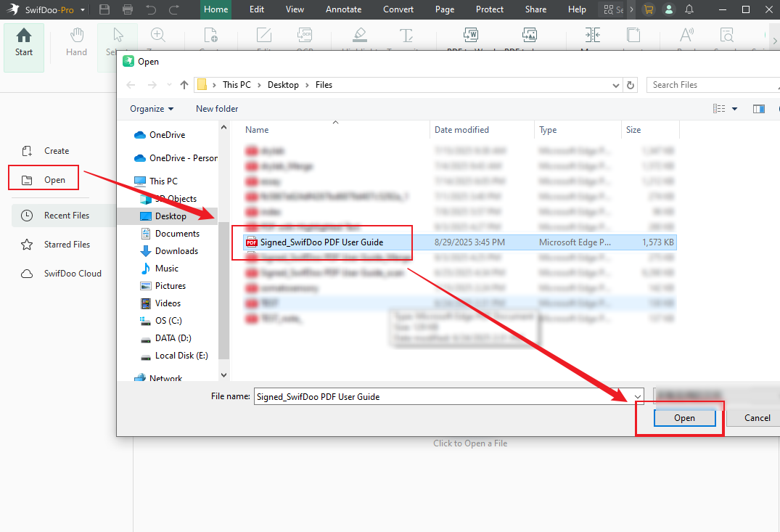
Task: Open the File name dropdown arrow
Action: click(x=638, y=397)
